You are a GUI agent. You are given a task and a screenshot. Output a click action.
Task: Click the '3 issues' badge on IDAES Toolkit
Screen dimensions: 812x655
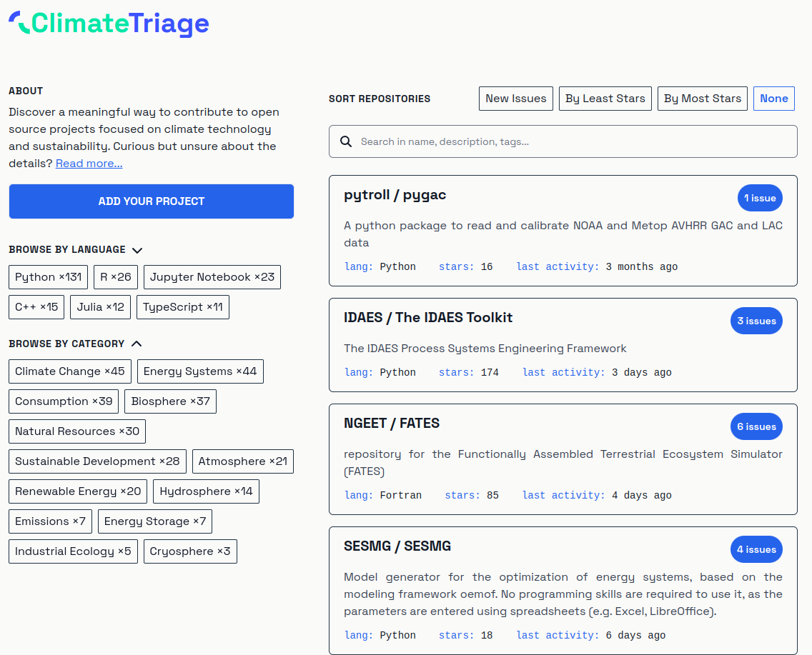click(756, 321)
